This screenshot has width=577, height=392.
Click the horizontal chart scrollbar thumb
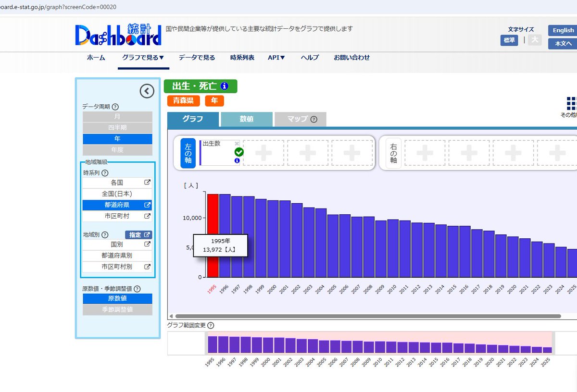point(368,316)
